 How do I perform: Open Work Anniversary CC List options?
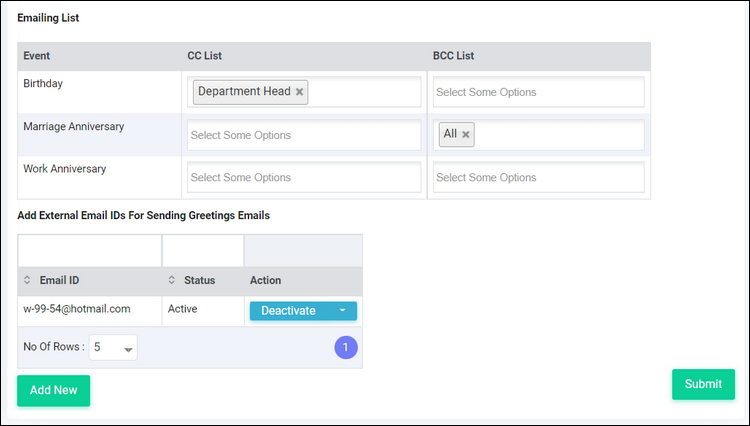click(304, 177)
